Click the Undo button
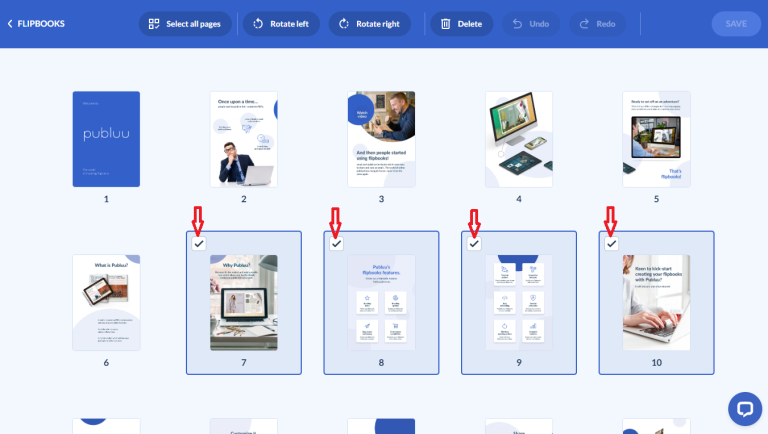 tap(531, 24)
